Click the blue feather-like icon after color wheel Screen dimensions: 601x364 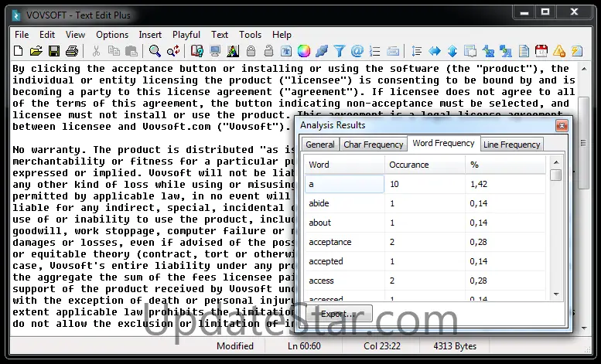322,50
